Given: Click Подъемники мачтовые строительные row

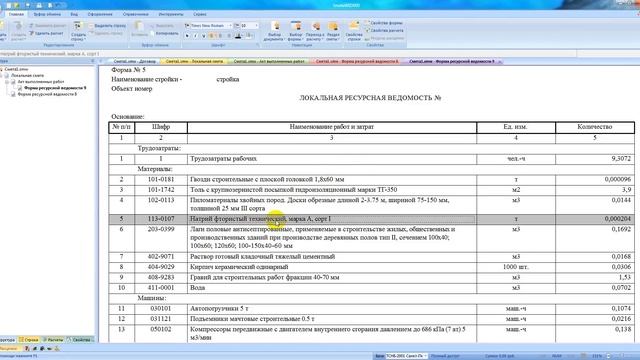Looking at the screenshot, I should [371, 319].
